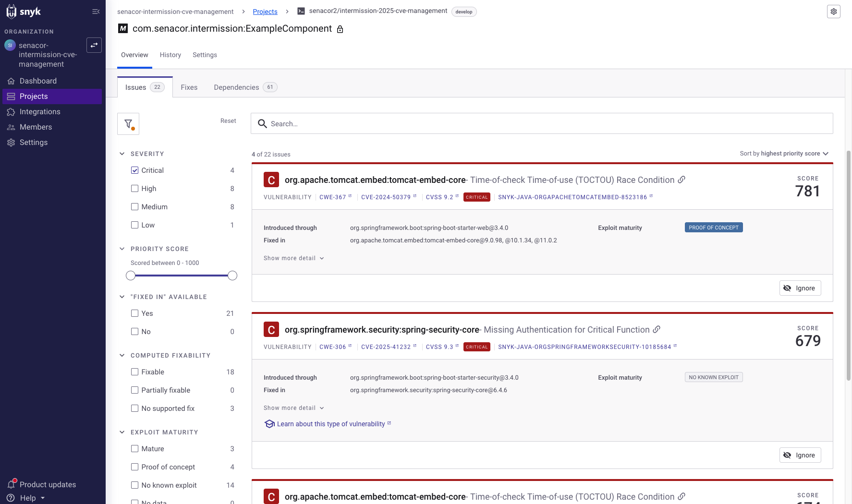Viewport: 852px width, 504px height.
Task: Click the Maven M project icon
Action: click(123, 29)
